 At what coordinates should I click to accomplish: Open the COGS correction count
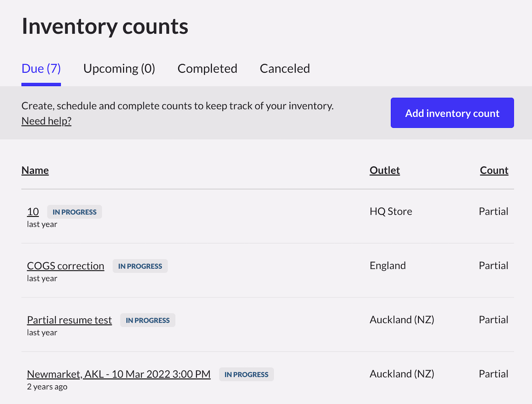click(65, 266)
